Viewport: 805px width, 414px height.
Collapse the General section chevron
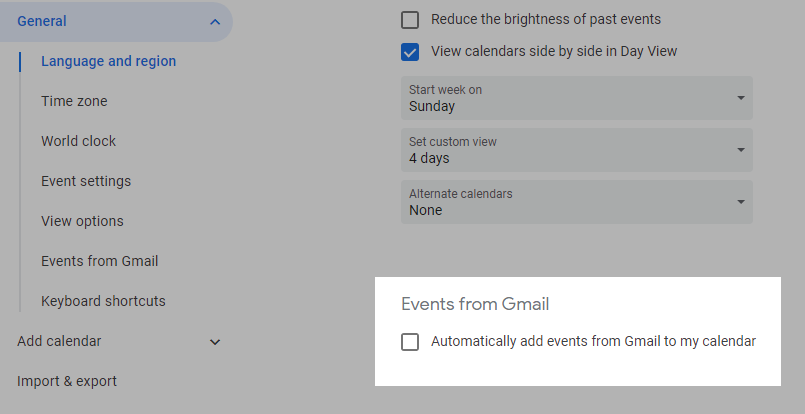215,22
